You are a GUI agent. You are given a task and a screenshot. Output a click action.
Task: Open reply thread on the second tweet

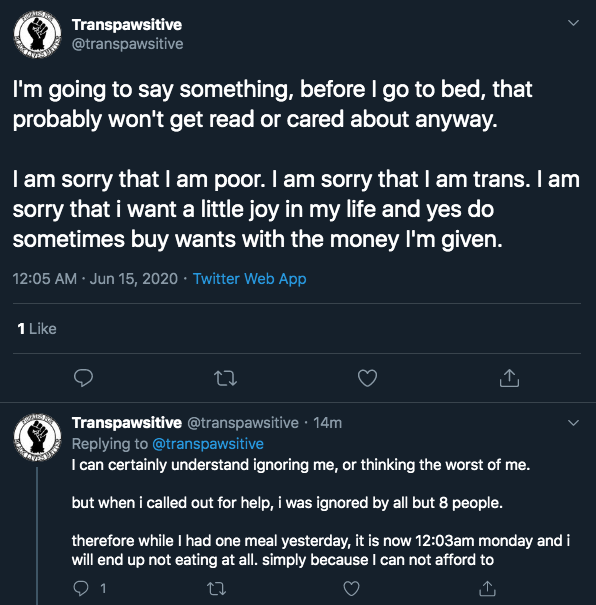pos(89,588)
